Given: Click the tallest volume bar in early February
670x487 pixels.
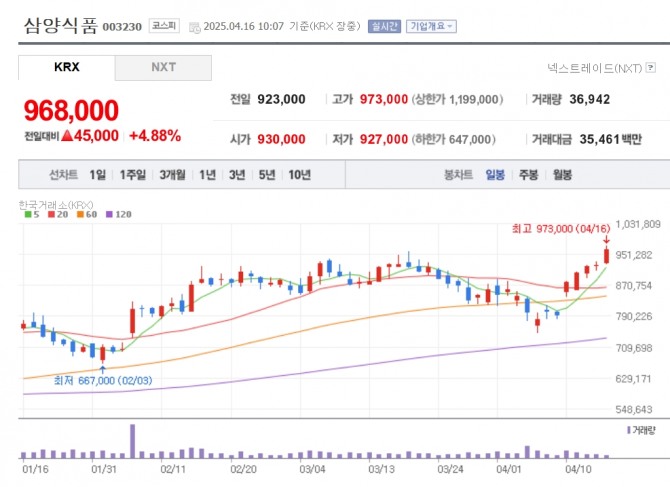Looking at the screenshot, I should tap(132, 441).
